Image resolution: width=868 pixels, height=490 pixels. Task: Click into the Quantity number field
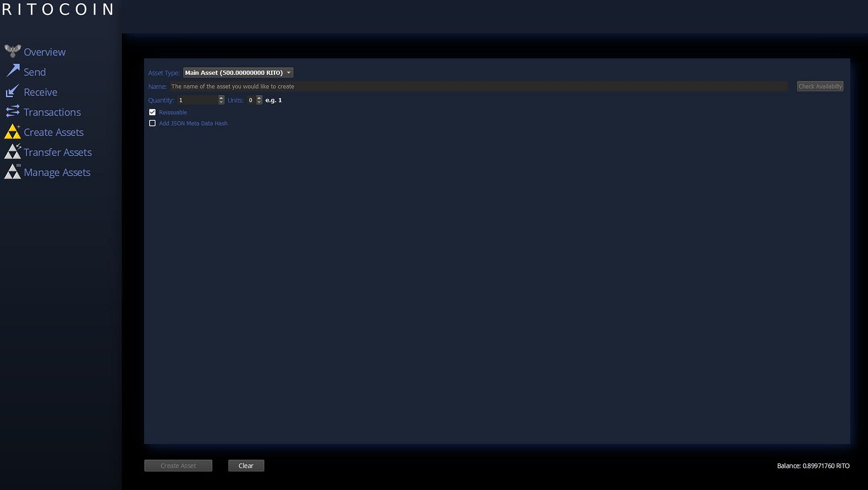click(x=197, y=100)
